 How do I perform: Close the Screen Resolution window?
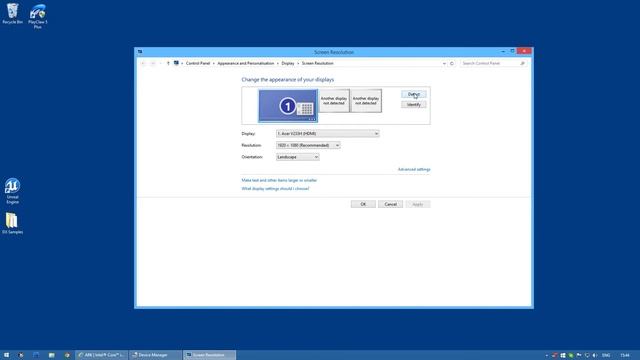pyautogui.click(x=524, y=51)
